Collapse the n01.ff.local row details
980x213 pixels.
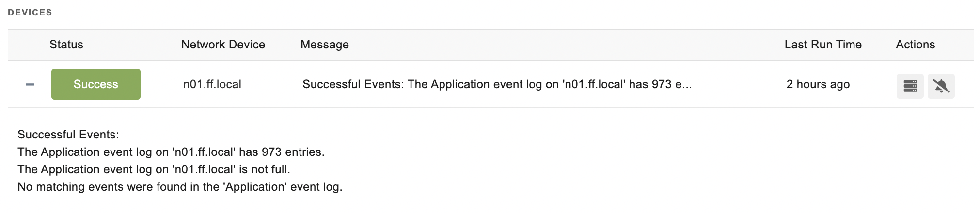[30, 84]
